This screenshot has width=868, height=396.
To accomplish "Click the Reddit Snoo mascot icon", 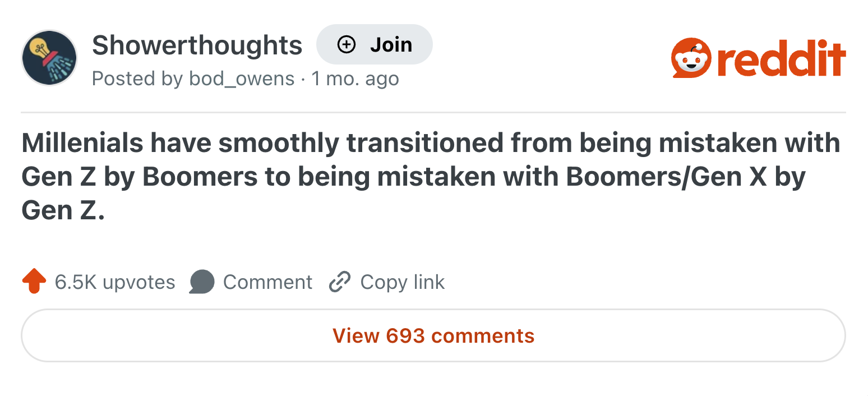I will coord(691,58).
